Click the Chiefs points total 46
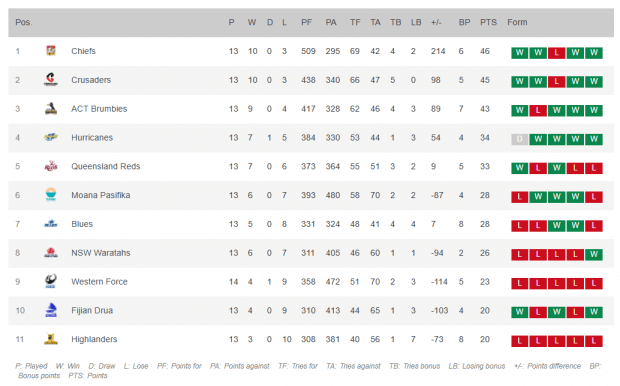The width and height of the screenshot is (620, 386). [485, 51]
